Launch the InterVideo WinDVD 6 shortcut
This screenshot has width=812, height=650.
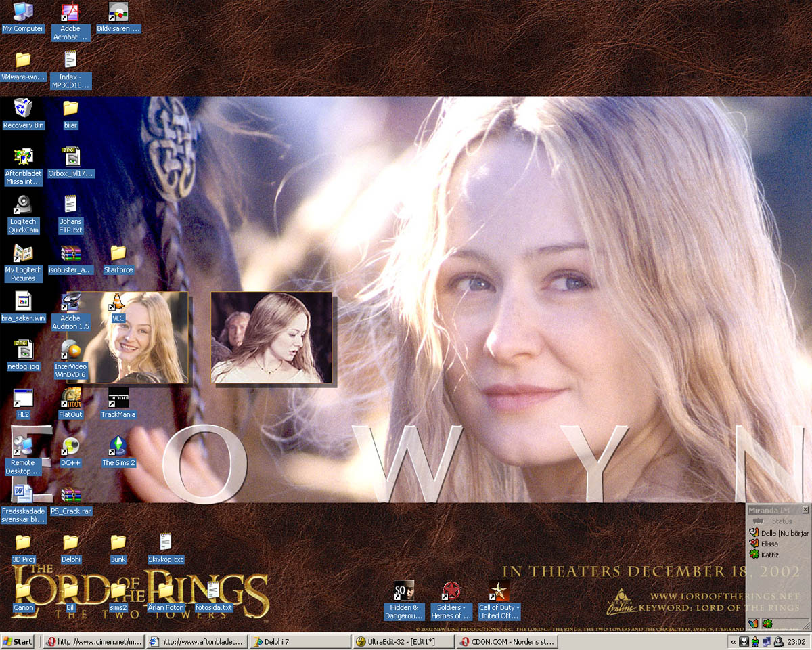(70, 360)
